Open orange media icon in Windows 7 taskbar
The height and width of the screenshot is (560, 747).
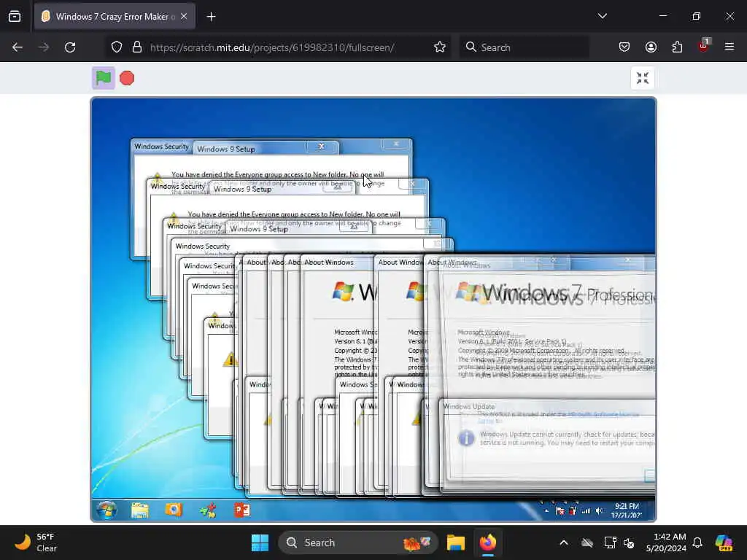click(174, 510)
